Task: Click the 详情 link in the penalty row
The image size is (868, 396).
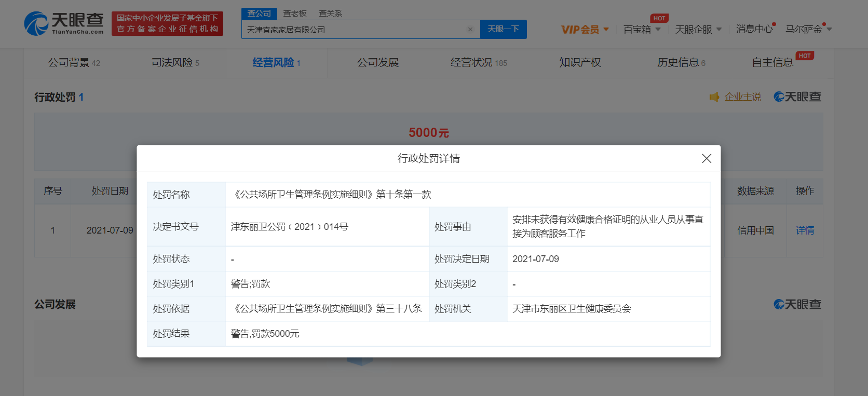Action: [805, 230]
